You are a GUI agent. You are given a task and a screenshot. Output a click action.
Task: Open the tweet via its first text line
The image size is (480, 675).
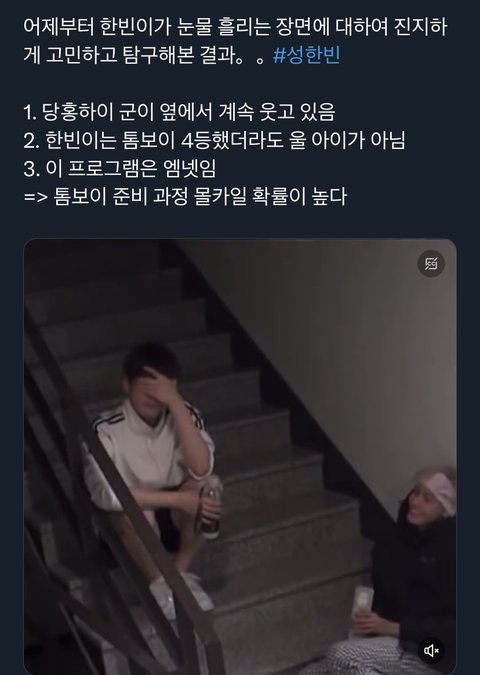(x=235, y=27)
